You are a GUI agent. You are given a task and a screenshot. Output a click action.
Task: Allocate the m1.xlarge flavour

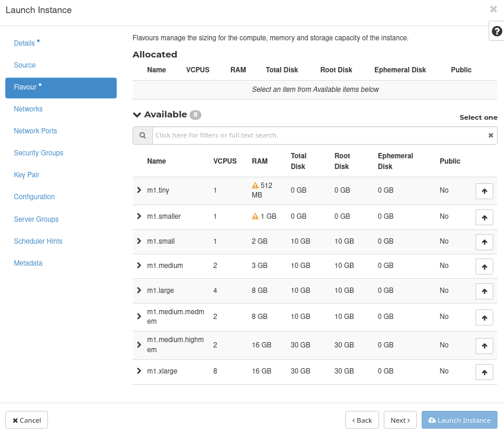(484, 372)
